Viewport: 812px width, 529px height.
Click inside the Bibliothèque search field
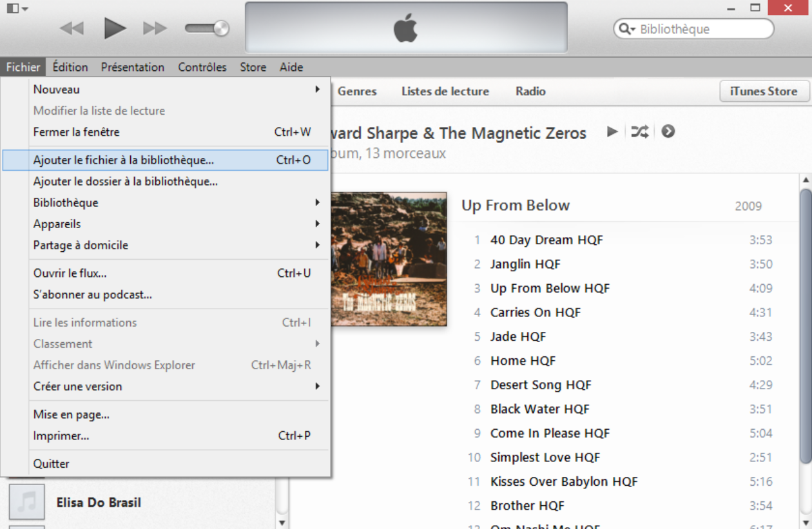point(702,29)
